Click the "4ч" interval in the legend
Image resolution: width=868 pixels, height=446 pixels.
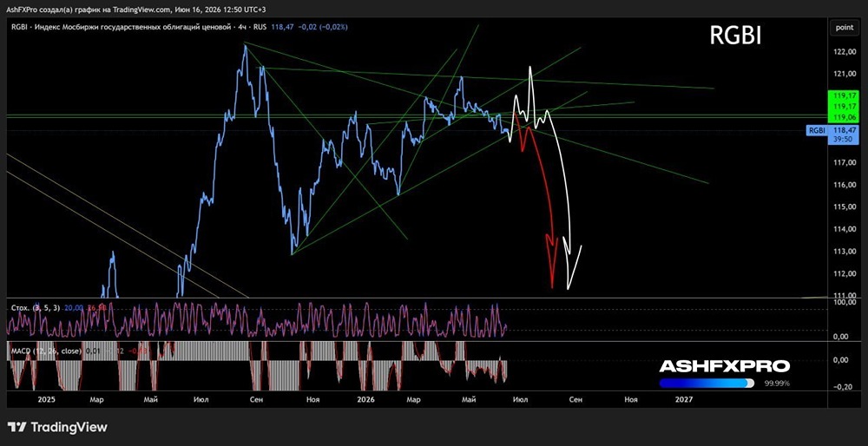coord(242,27)
